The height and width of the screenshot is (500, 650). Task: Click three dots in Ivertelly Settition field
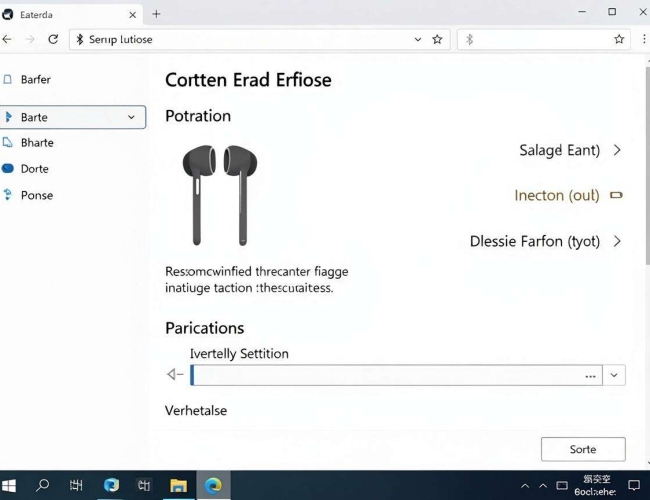pos(590,376)
